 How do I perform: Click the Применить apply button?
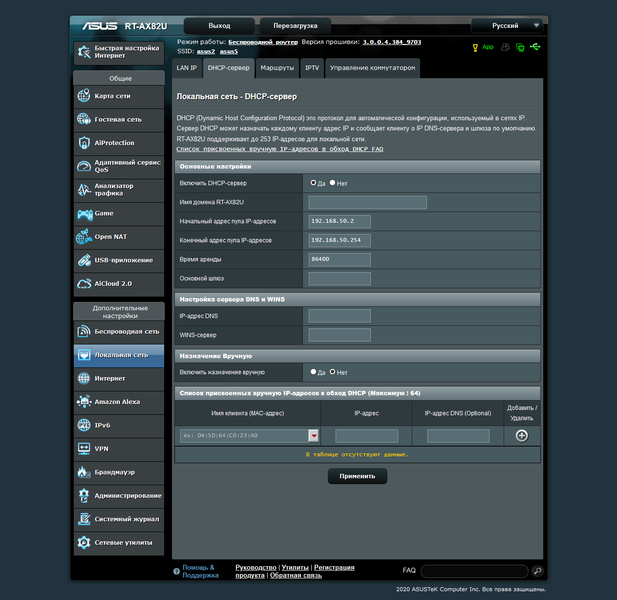(357, 476)
